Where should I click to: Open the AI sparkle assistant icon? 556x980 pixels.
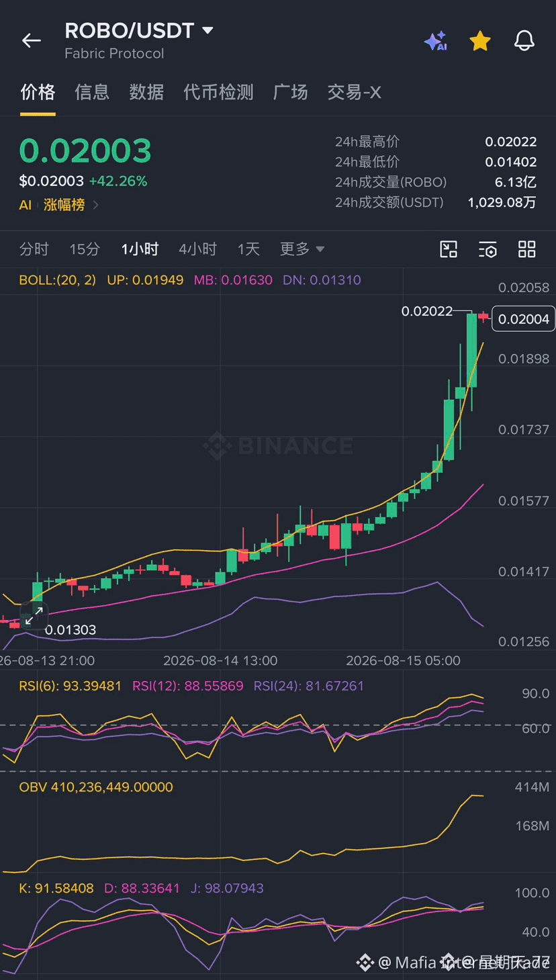tap(436, 41)
